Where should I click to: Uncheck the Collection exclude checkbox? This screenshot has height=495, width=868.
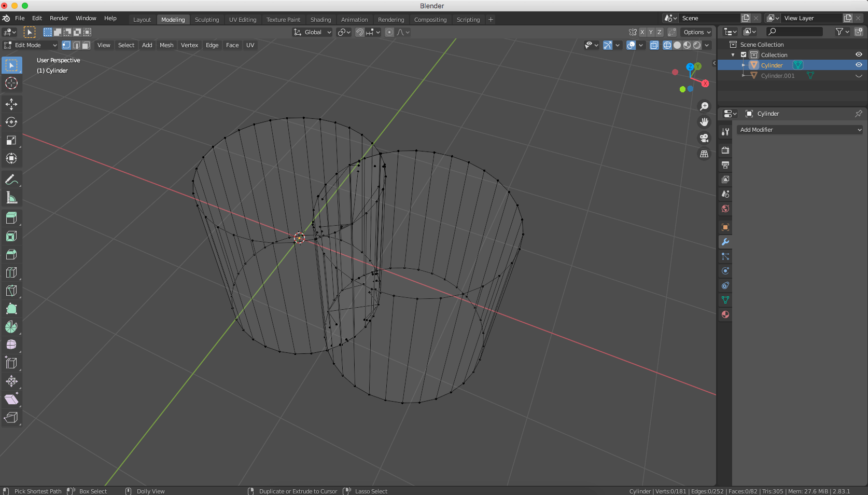[744, 55]
